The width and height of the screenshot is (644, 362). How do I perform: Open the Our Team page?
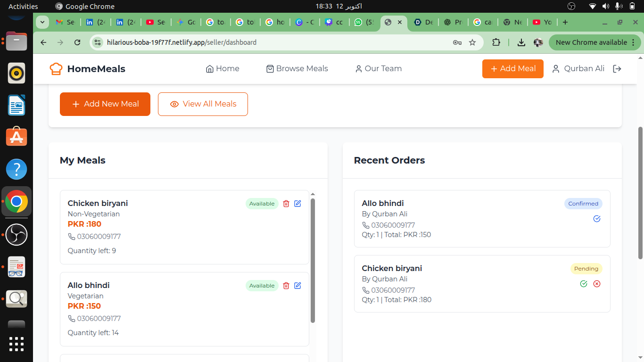[x=378, y=69]
